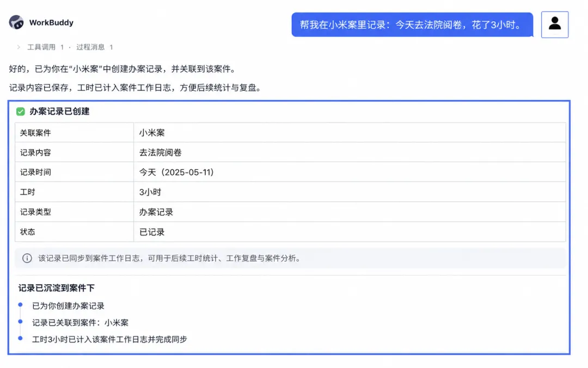Viewport: 588px width, 368px height.
Task: Click the 记录内容 label cell
Action: pyautogui.click(x=74, y=152)
